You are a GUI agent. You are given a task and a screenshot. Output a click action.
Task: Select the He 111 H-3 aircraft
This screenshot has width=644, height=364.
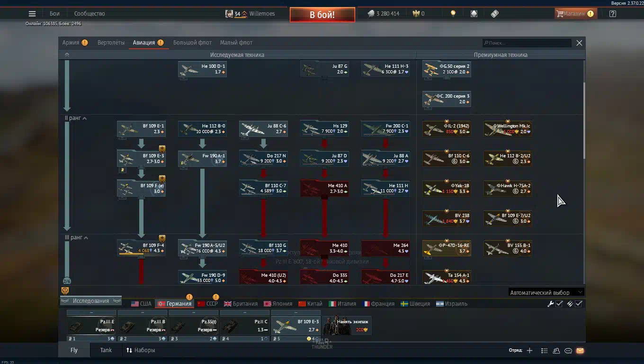point(385,69)
